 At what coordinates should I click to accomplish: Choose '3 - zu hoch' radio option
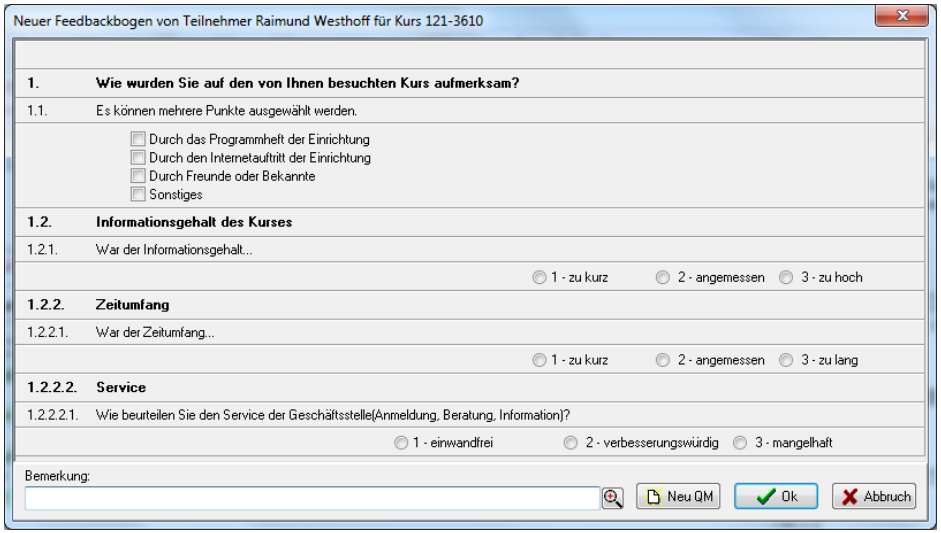coord(786,277)
